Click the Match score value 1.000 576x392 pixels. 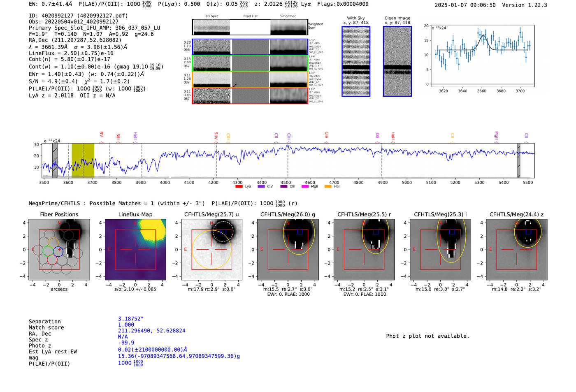pos(126,325)
